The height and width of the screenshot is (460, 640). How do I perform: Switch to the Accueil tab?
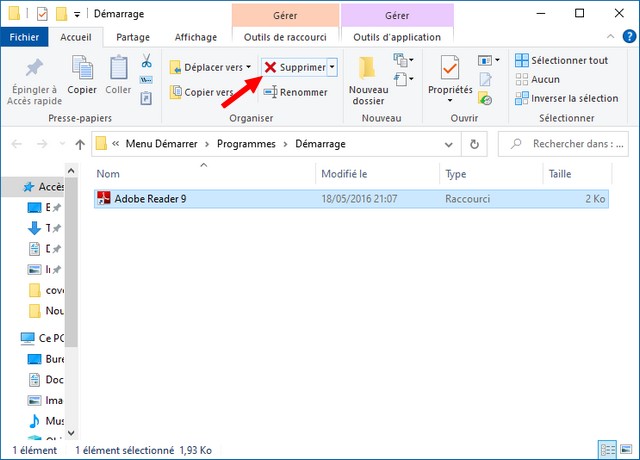pyautogui.click(x=76, y=37)
